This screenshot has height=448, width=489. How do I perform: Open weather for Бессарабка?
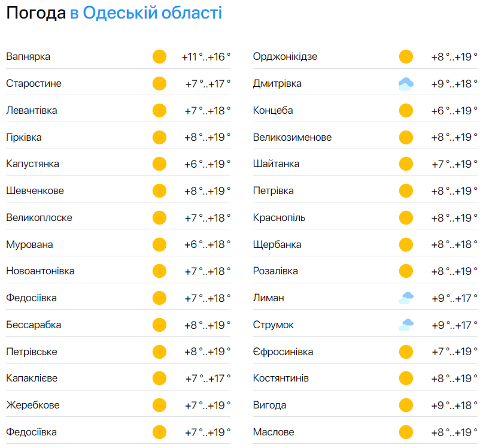tap(34, 325)
